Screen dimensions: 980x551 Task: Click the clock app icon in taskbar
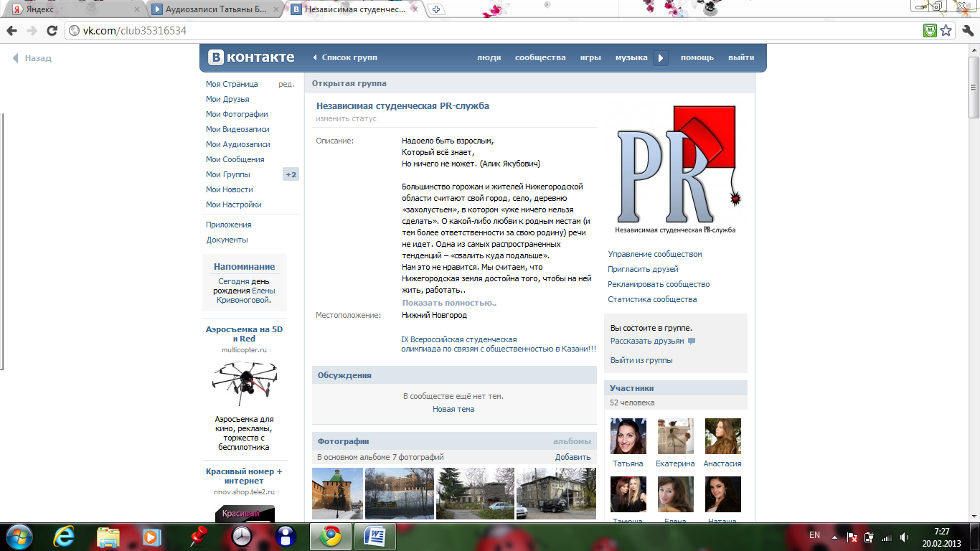tap(242, 537)
